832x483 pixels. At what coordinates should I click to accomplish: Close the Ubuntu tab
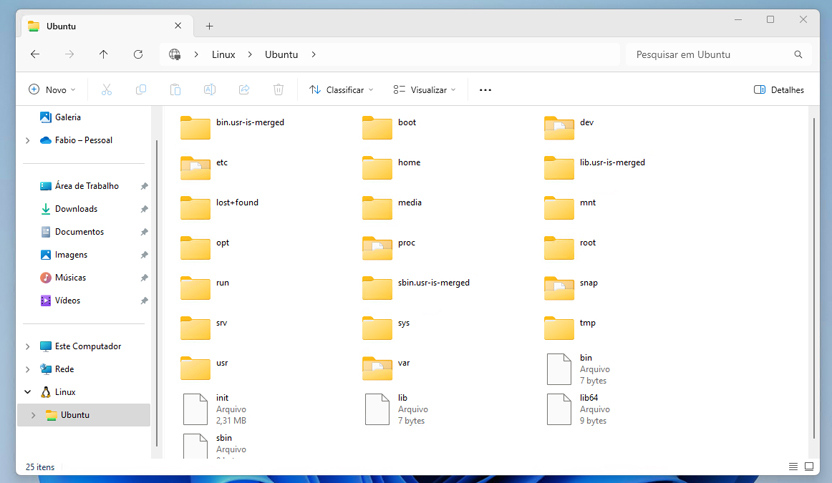pos(178,25)
